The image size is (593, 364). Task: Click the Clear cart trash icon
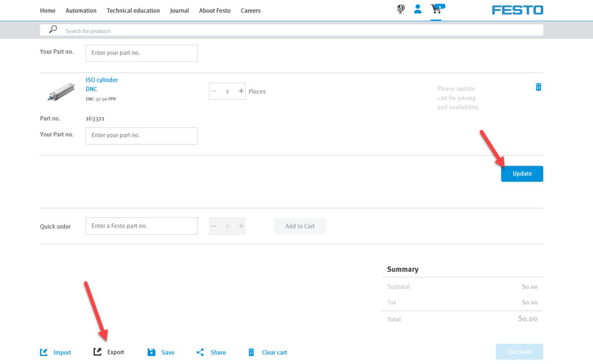[x=252, y=352]
